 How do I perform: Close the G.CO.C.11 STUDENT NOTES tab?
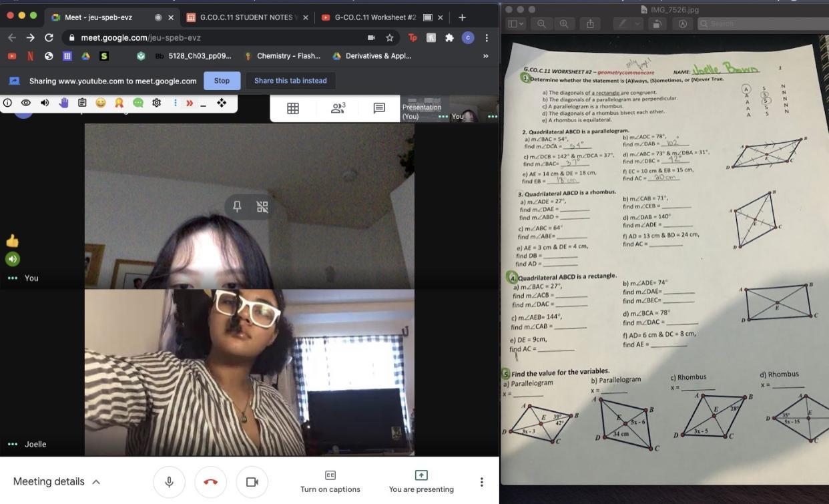tap(306, 17)
